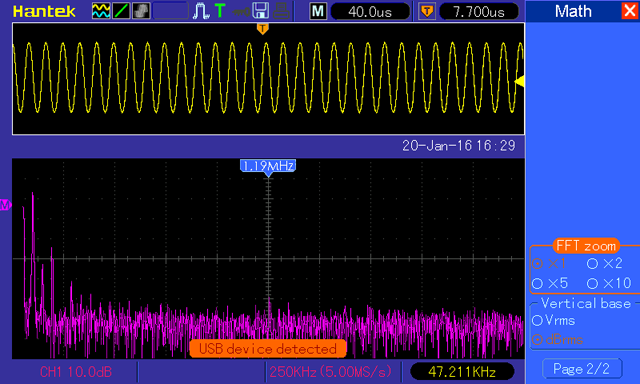Click the printer icon
Image resolution: width=640 pixels, height=384 pixels.
pos(281,11)
